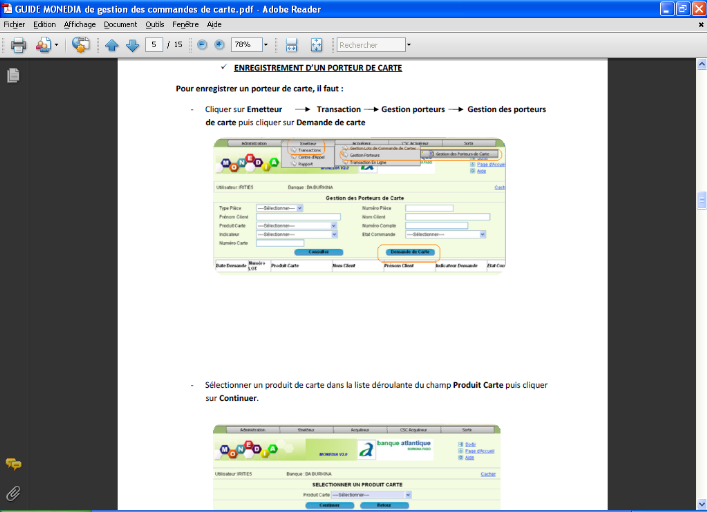Open the zoom level dropdown arrow
Viewport: 707px width, 512px height.
tap(266, 45)
